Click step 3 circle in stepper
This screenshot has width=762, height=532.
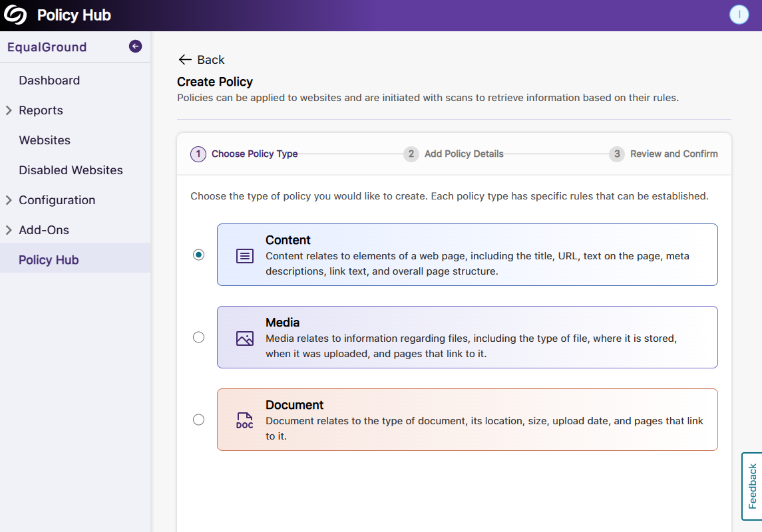pos(617,154)
